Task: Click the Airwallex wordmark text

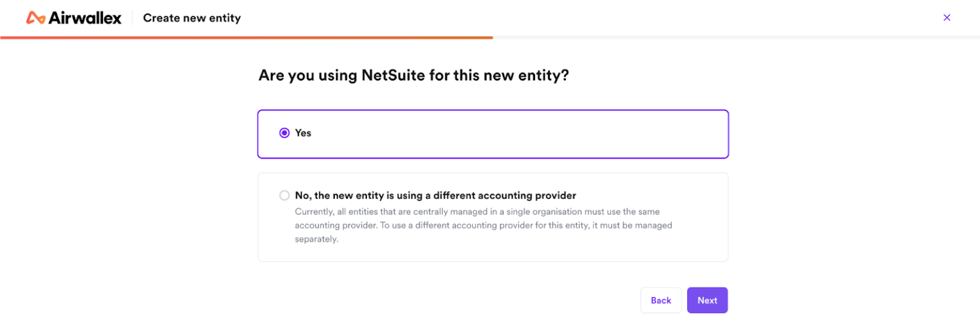Action: [x=85, y=18]
